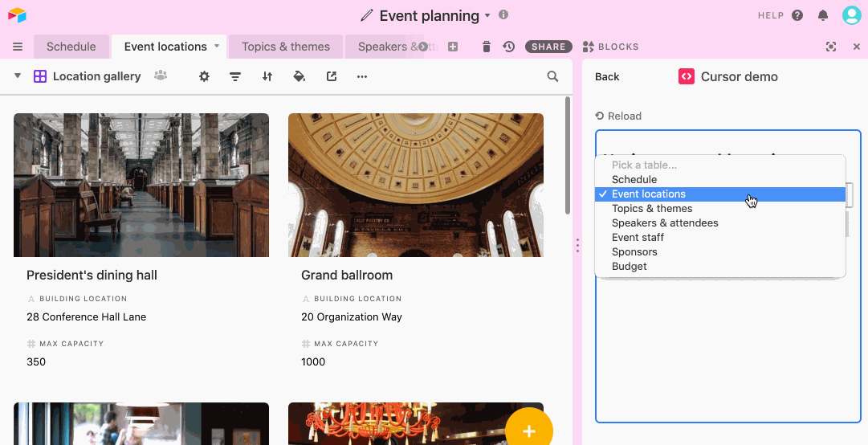Click the 20 Organization Way address
Screen dimensions: 868x445
(352, 317)
